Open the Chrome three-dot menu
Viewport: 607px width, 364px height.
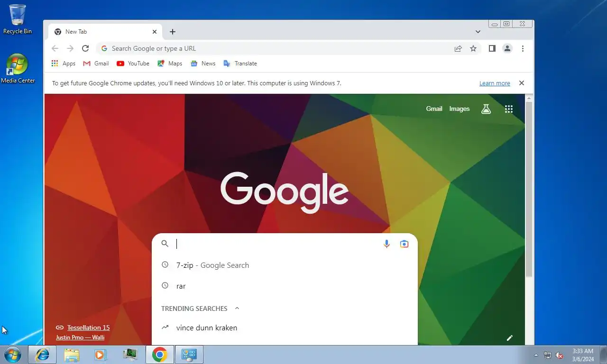523,48
